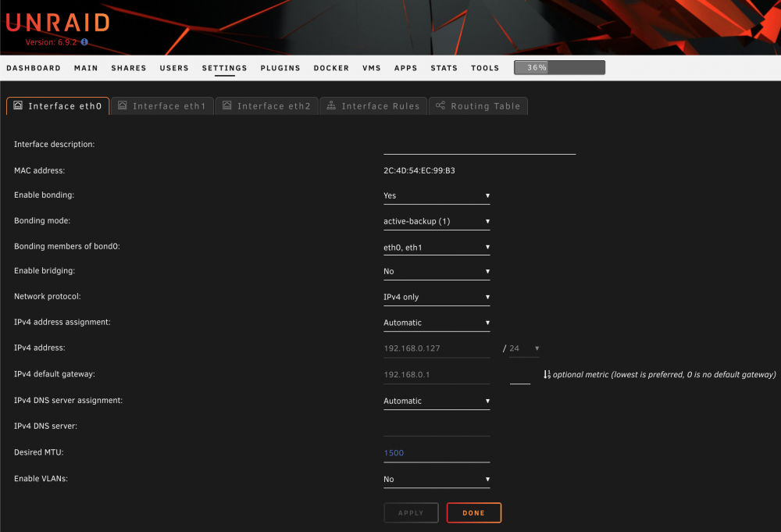Open the Settings menu
Image resolution: width=781 pixels, height=532 pixels.
coord(225,68)
